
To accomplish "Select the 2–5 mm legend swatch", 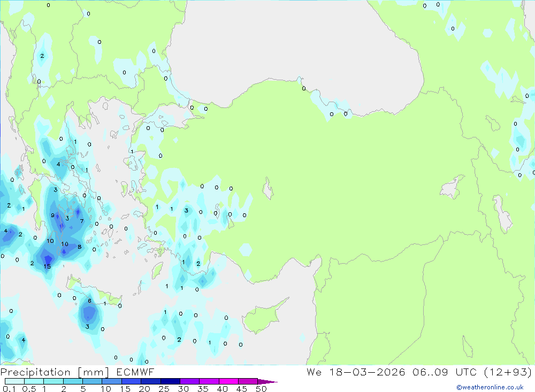I will coord(73,381).
